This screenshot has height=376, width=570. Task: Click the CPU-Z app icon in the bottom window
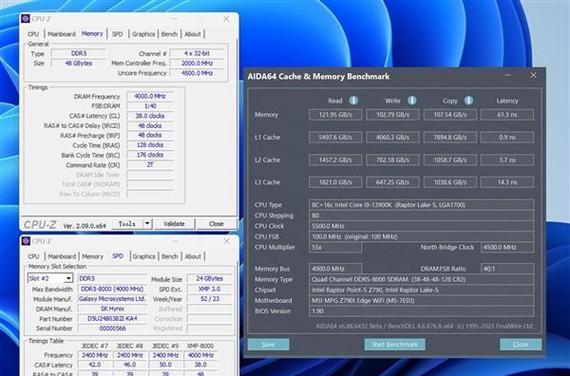coord(25,241)
